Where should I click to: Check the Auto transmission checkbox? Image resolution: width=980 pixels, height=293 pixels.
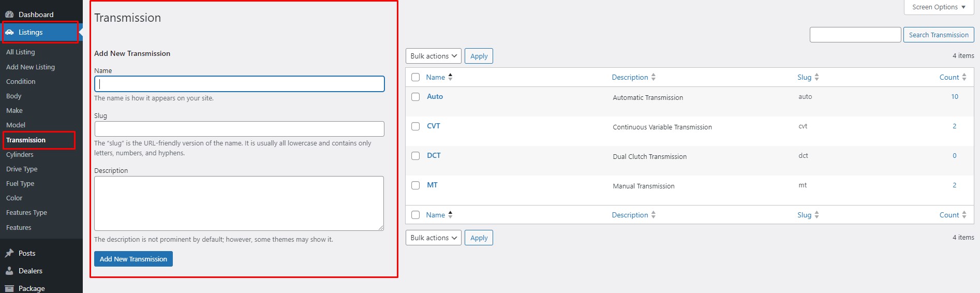point(415,97)
